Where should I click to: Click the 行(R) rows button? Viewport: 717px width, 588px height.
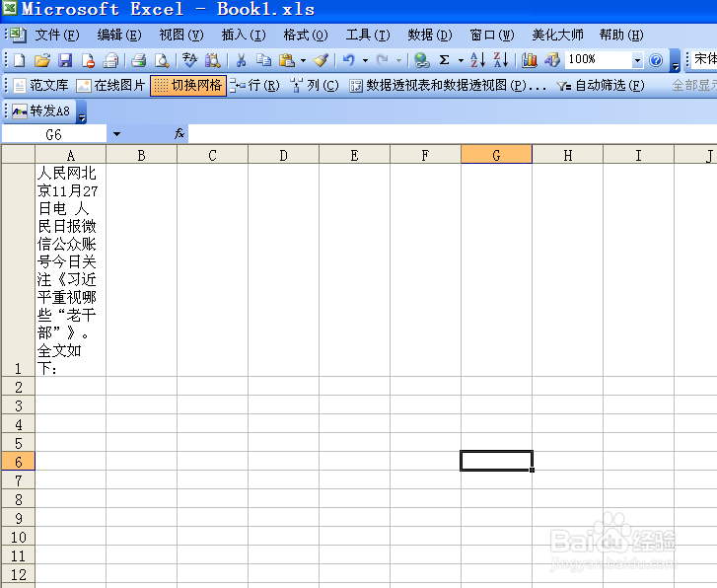point(254,85)
